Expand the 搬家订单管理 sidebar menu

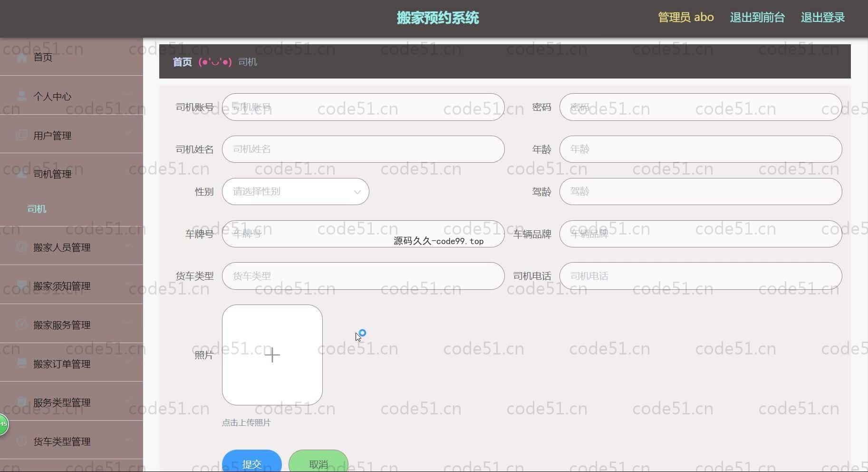[71, 364]
